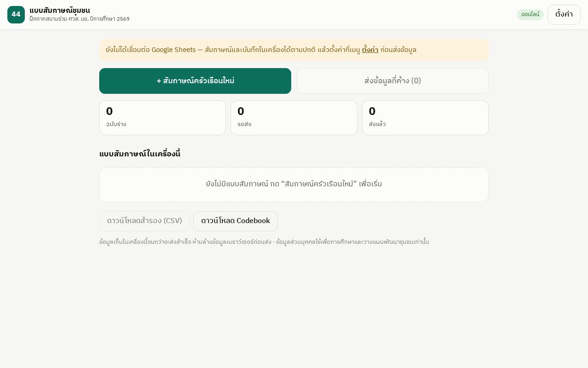Start new household interview (สัมภาษณ์ครัวเรือนใหม่)
Screen dimensions: 588x368
(x=195, y=81)
